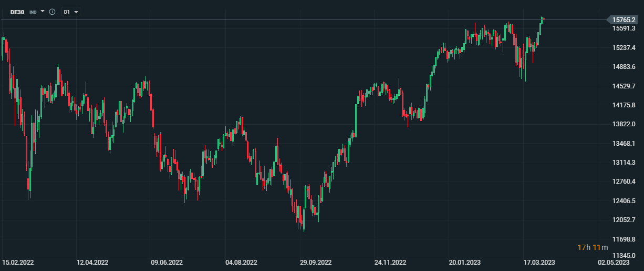This screenshot has width=644, height=271.
Task: Click the 11345.0 price axis label
Action: tap(624, 258)
